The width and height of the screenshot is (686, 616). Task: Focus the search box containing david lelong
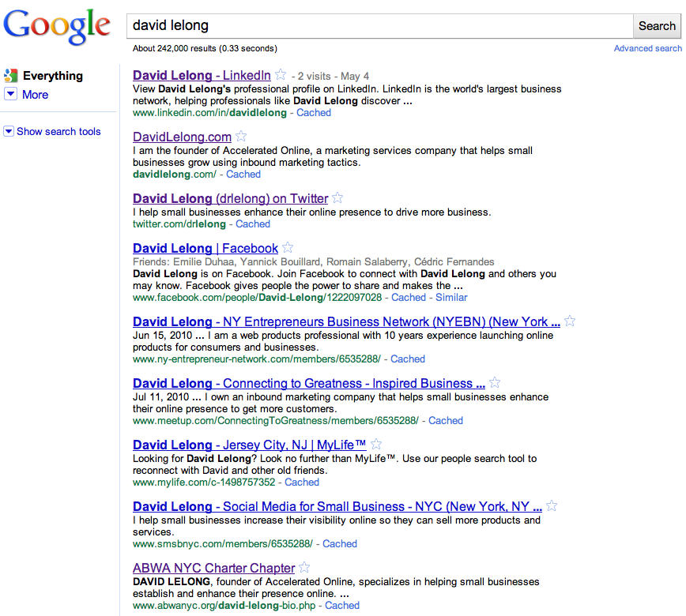tap(379, 26)
